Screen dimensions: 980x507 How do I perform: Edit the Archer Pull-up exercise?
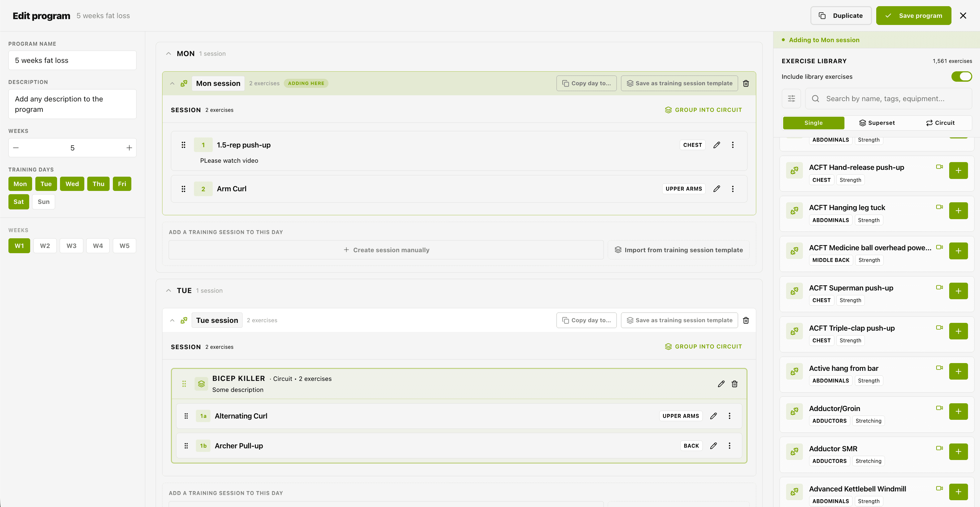713,446
